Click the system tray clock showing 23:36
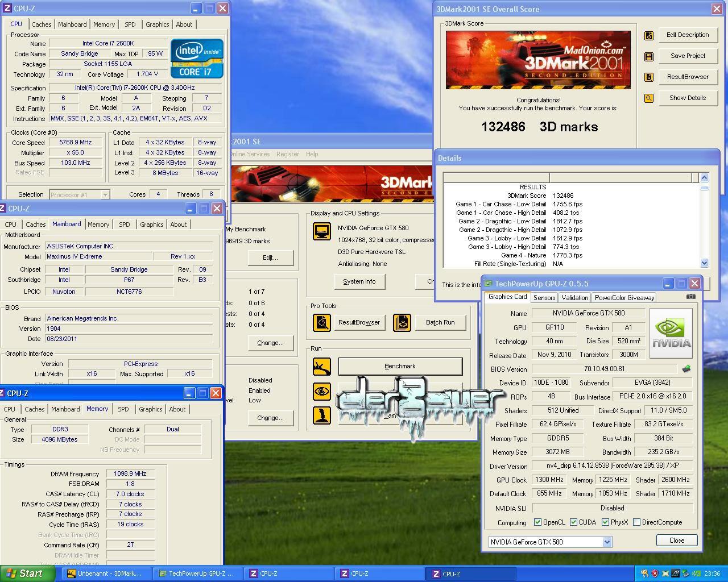728x582 pixels. click(712, 573)
